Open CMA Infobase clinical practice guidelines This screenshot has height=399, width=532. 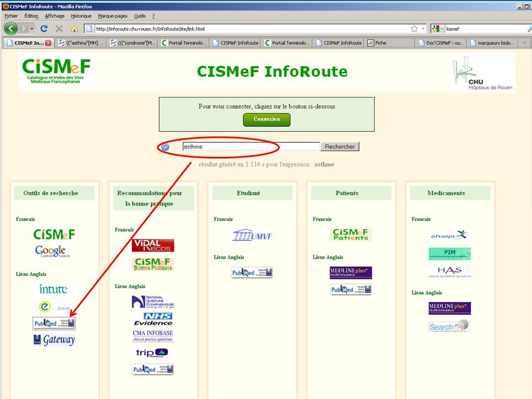(x=153, y=336)
